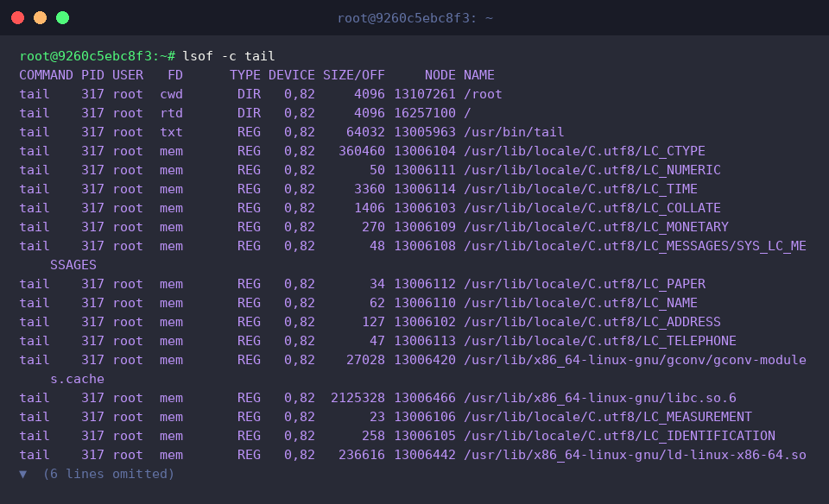Screen dimensions: 829x504
Task: Click the window title root@9260c5ebc8f3: ~
Action: [415, 18]
